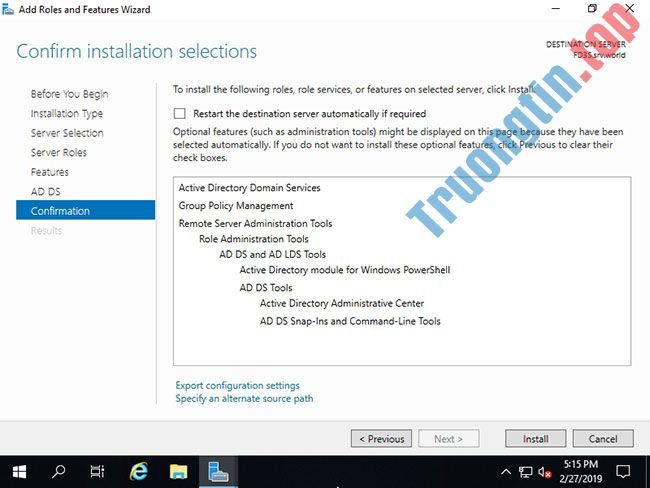The image size is (650, 488).
Task: Go to Server Selection step
Action: tap(67, 133)
